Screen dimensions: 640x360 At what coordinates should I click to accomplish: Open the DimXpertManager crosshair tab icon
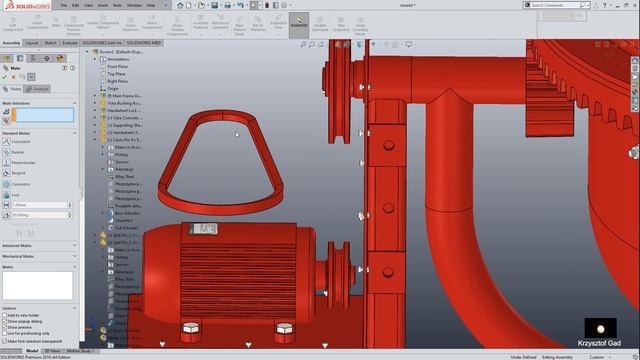click(x=47, y=58)
